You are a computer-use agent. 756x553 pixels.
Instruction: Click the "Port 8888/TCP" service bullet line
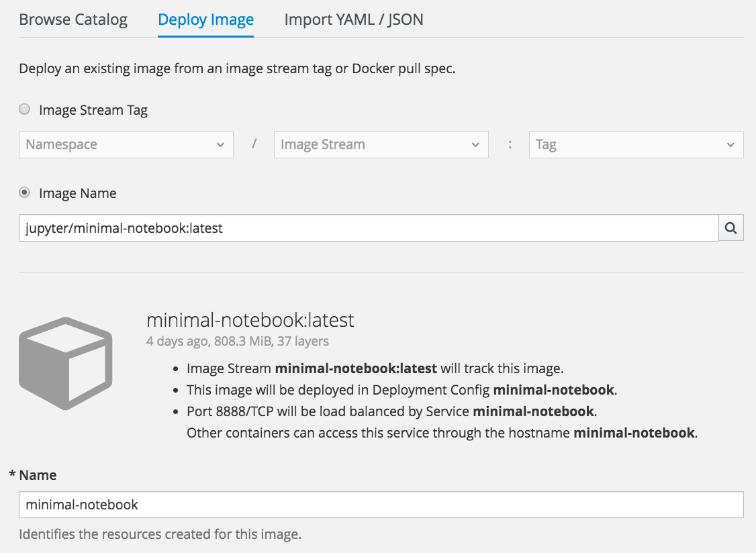(x=390, y=411)
